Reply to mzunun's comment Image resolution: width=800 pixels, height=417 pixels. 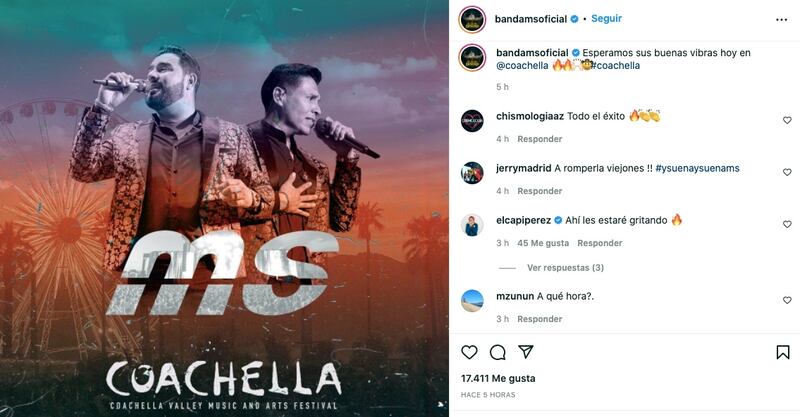pyautogui.click(x=539, y=319)
